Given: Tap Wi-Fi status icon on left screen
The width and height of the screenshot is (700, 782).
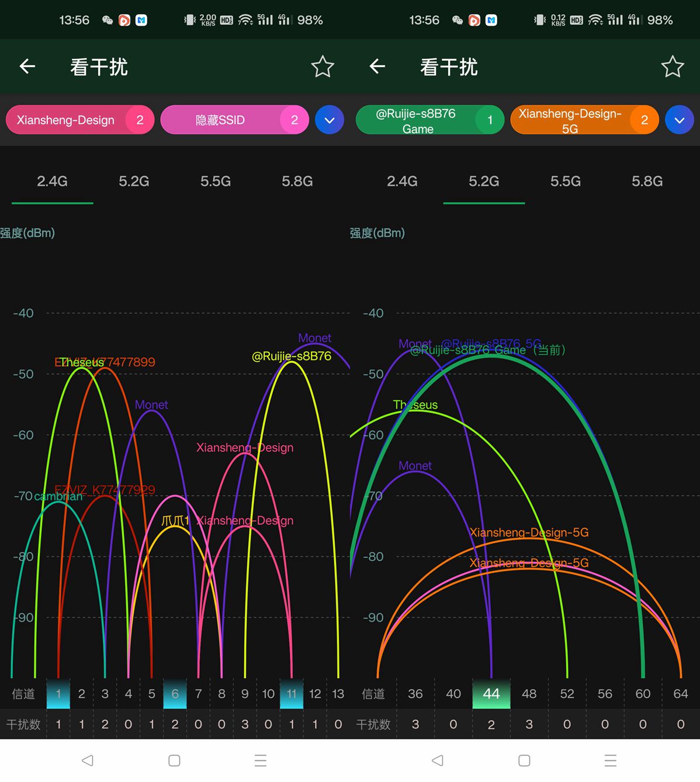Looking at the screenshot, I should coord(246,20).
